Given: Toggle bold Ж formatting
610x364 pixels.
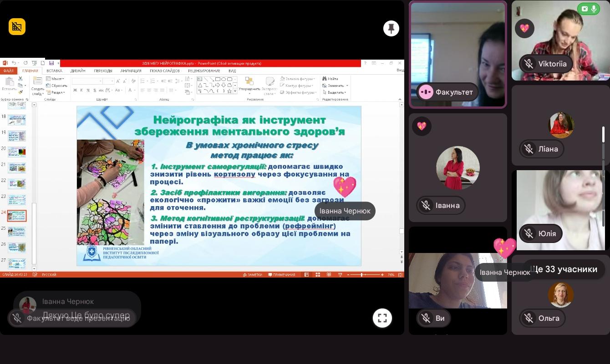Looking at the screenshot, I should (x=75, y=90).
